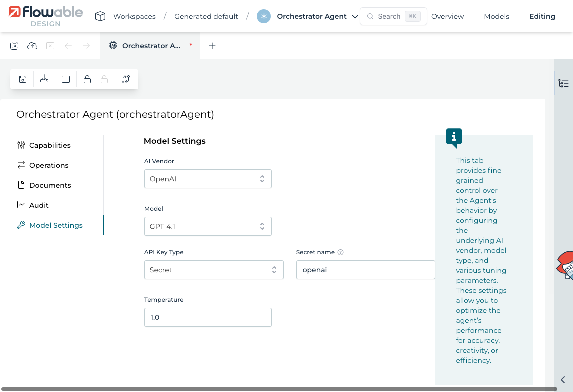Switch to the Capabilities section
The height and width of the screenshot is (392, 573).
(50, 145)
